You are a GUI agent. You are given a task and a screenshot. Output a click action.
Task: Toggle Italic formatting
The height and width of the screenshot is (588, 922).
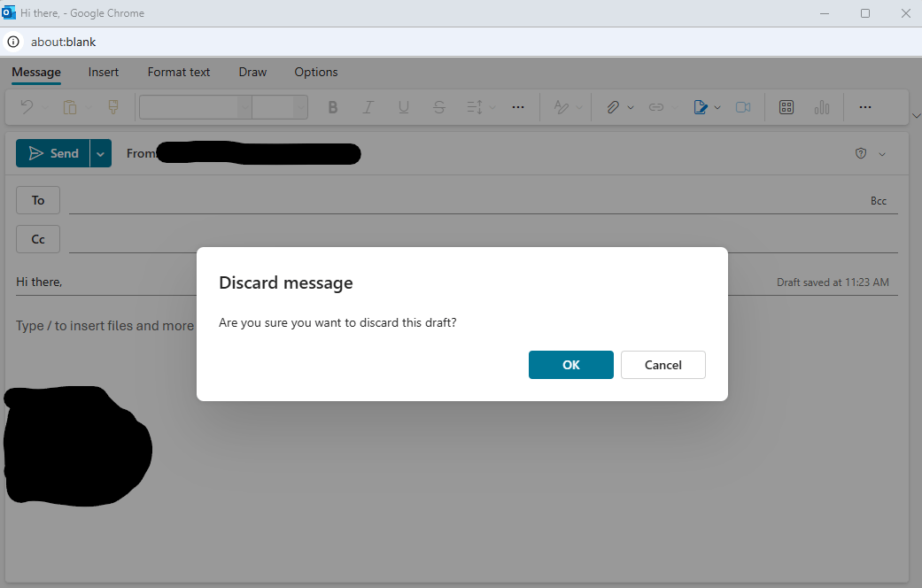(x=368, y=107)
